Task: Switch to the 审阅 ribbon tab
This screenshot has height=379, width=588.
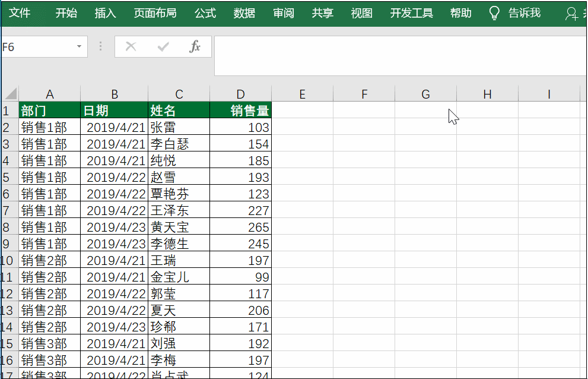Action: [284, 12]
